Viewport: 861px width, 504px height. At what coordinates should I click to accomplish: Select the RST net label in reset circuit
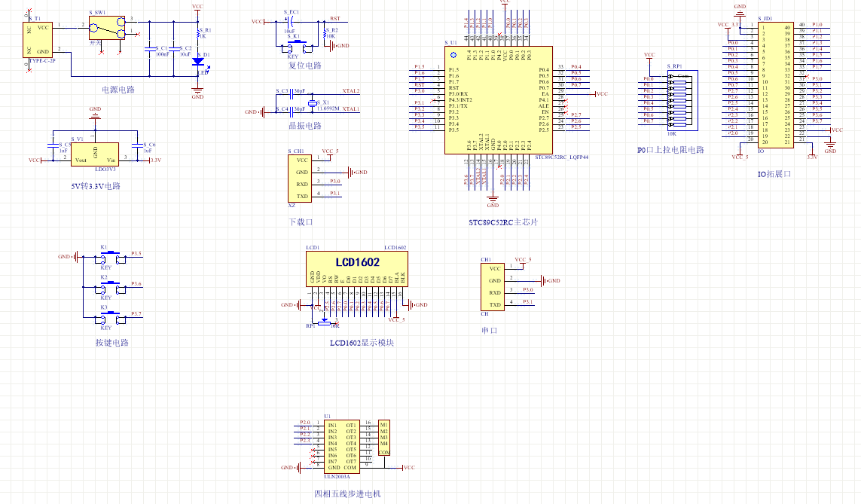[335, 19]
